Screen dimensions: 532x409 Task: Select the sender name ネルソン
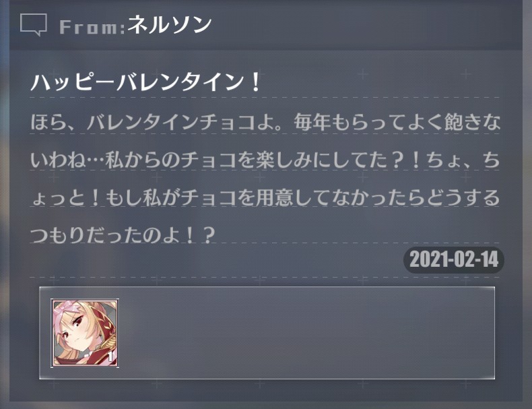point(169,25)
